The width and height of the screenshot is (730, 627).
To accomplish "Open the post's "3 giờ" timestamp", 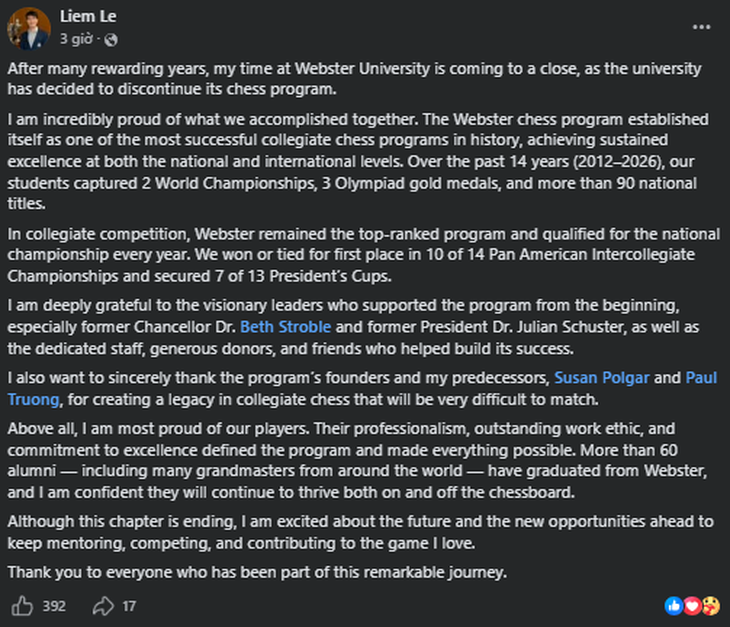I will point(76,39).
